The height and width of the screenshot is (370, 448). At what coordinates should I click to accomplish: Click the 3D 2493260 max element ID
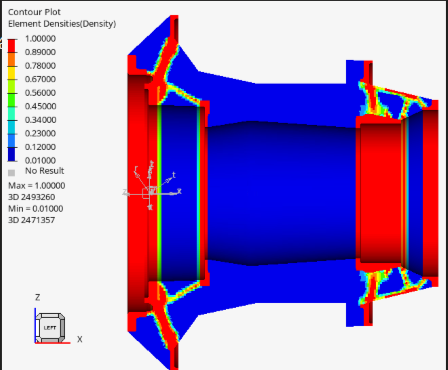coord(32,197)
